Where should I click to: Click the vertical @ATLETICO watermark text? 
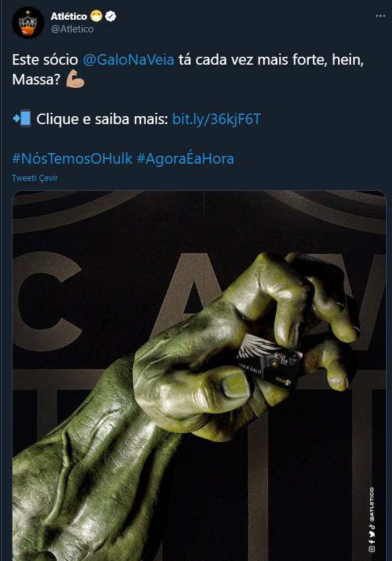372,504
